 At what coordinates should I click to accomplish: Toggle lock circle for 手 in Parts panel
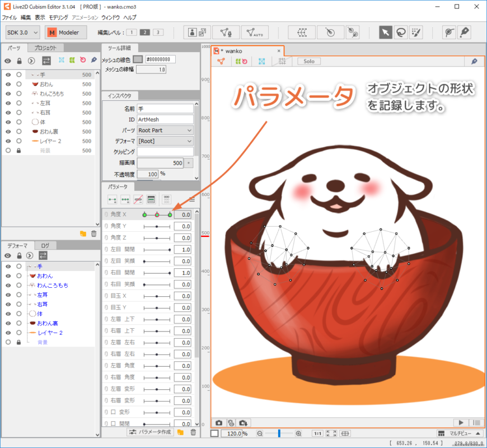click(x=19, y=75)
